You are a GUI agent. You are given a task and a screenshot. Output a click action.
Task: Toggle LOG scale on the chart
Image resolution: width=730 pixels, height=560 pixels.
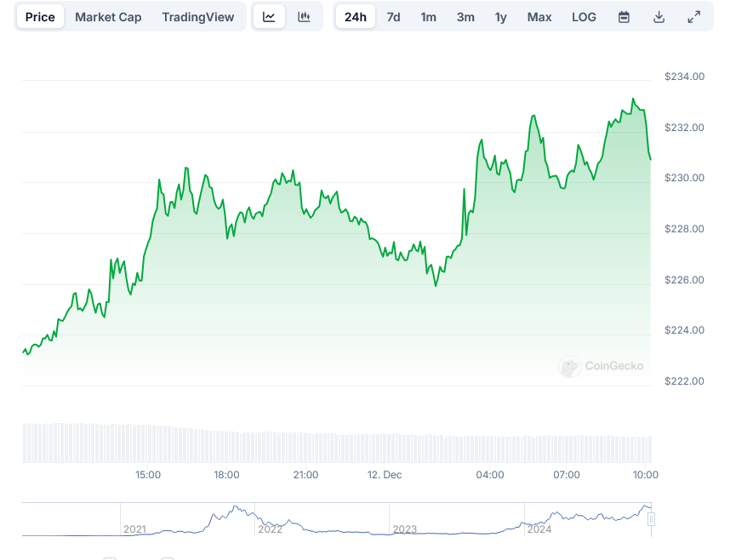[x=584, y=17]
